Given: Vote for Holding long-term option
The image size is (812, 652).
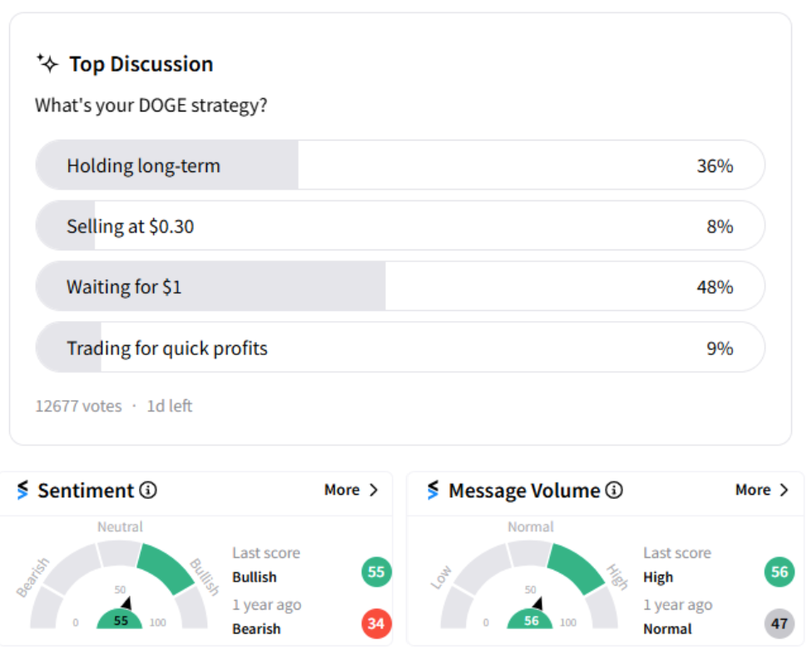Looking at the screenshot, I should 399,165.
